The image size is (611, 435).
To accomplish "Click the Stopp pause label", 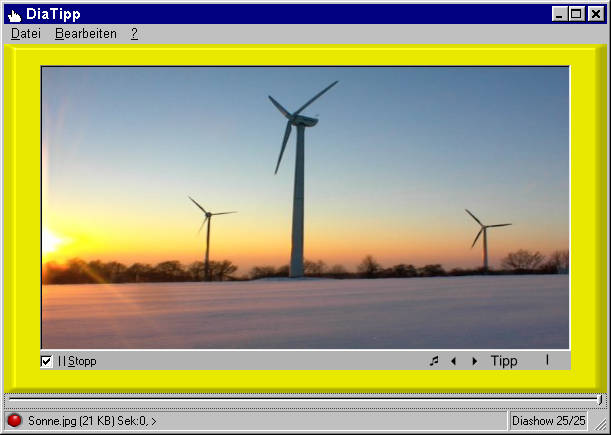I will [x=78, y=361].
